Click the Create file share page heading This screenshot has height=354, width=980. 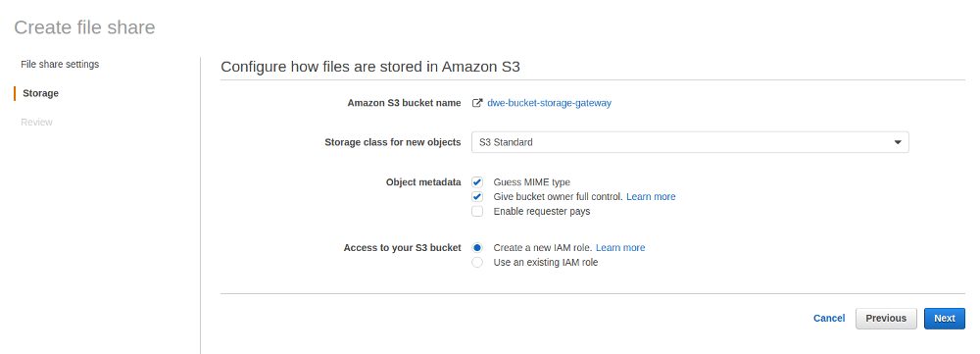pos(84,27)
